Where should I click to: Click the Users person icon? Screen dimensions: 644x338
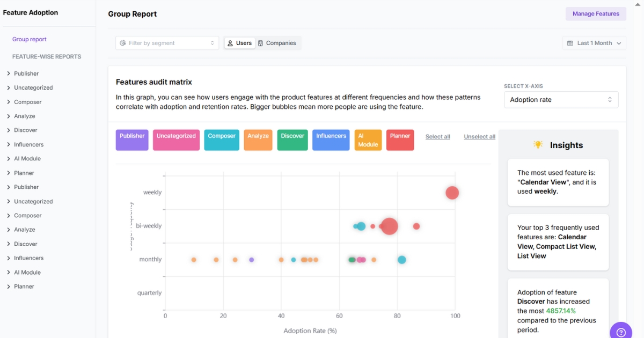(231, 42)
